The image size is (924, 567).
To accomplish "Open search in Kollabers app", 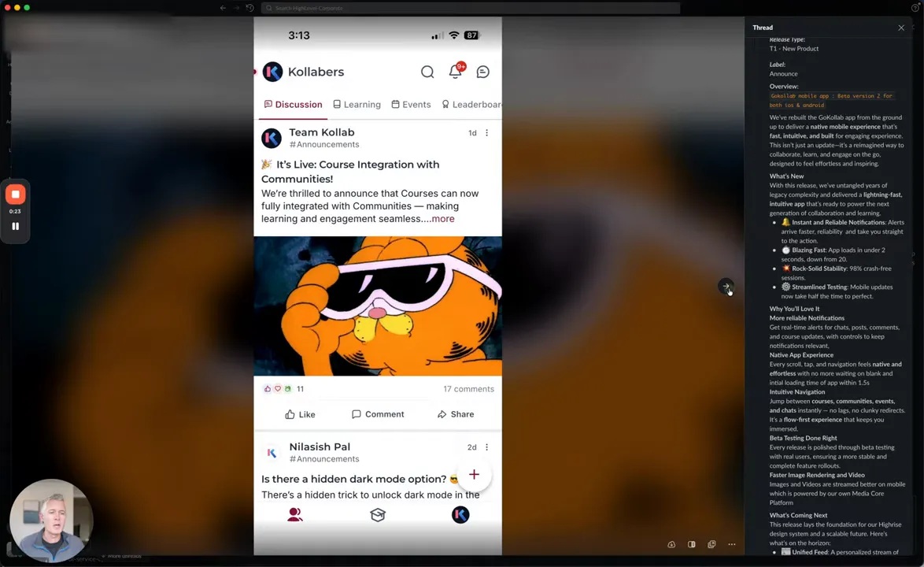I will tap(427, 72).
